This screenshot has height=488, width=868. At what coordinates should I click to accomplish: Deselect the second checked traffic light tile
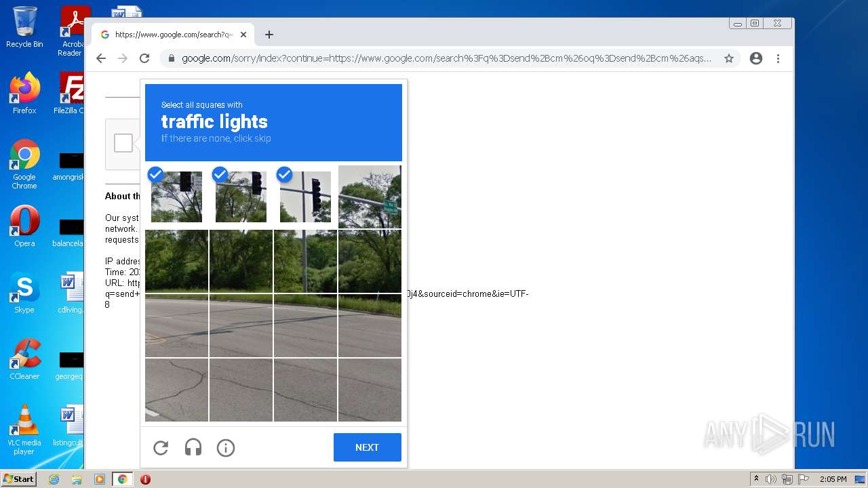pyautogui.click(x=241, y=197)
